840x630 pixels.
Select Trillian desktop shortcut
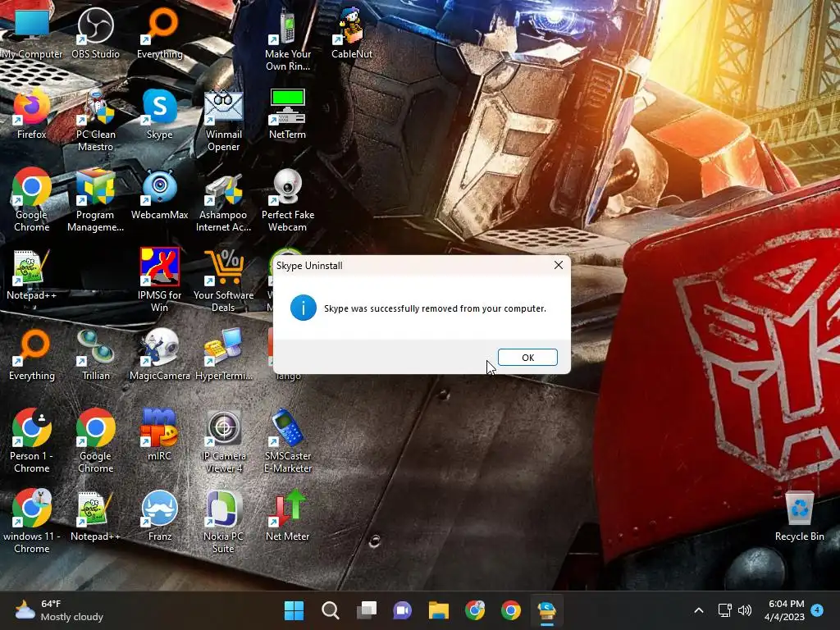95,354
